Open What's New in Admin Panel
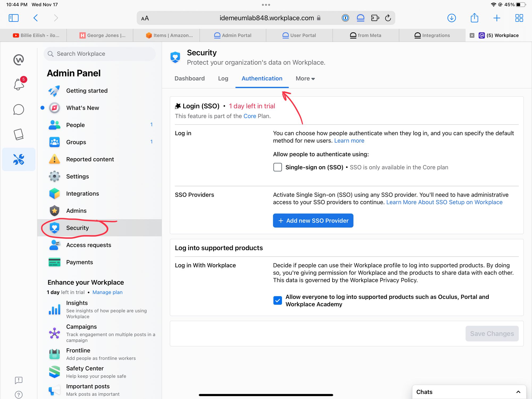The height and width of the screenshot is (399, 532). point(99,108)
